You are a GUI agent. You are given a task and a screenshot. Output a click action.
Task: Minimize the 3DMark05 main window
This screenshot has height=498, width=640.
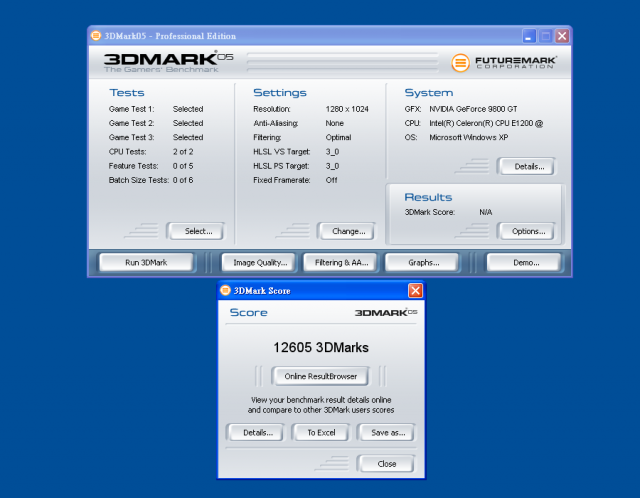(x=529, y=36)
